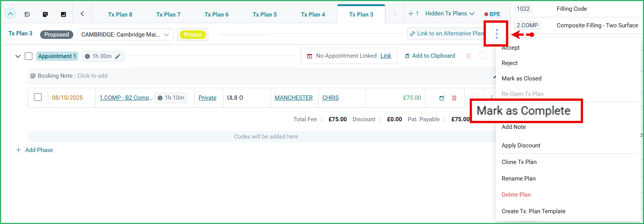The height and width of the screenshot is (224, 644).
Task: Click Booking Note 'Click to add' field
Action: 92,76
